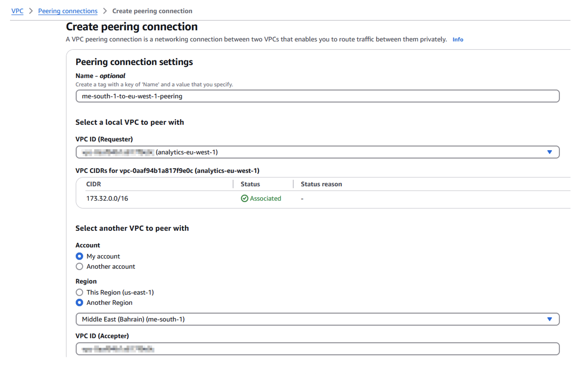This screenshot has height=374, width=588.
Task: Click the Peering connection settings heading
Action: click(134, 62)
